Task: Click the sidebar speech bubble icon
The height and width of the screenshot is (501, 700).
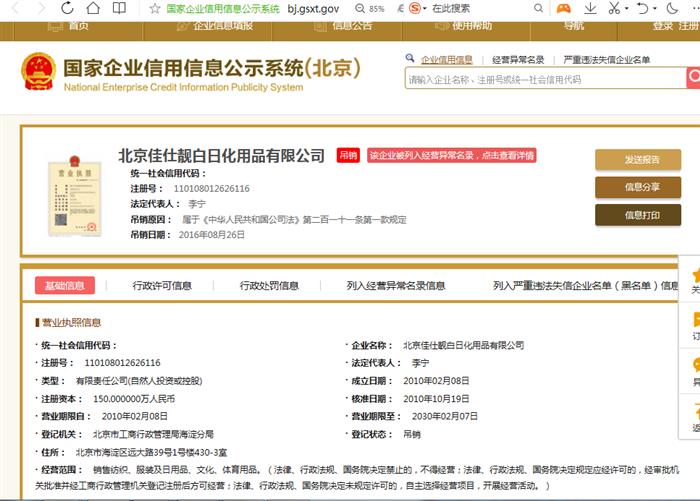Action: pos(696,364)
